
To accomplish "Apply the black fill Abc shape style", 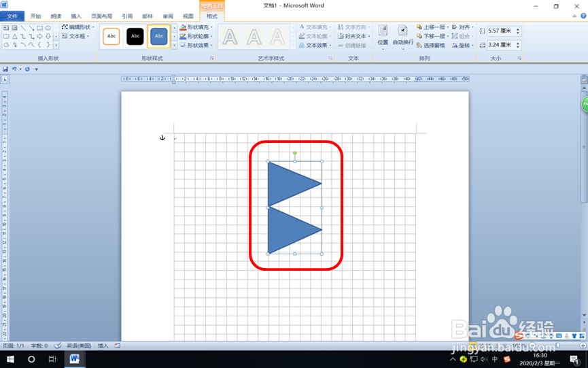I will (135, 36).
